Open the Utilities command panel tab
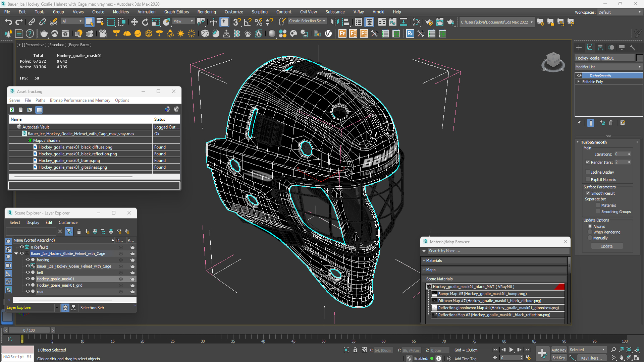This screenshot has height=362, width=644. click(633, 47)
